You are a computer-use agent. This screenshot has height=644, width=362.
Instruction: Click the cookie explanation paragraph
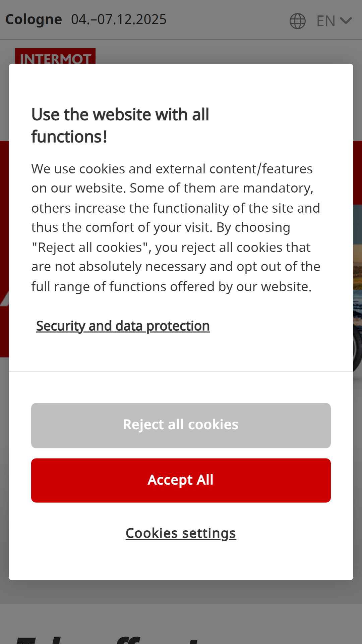coord(176,227)
